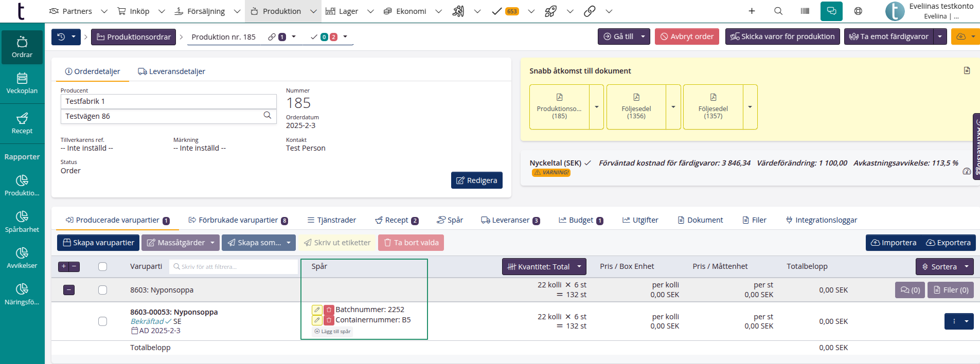980x364 pixels.
Task: Select the 8603-00053 Nyponsoppa row checkbox
Action: click(x=103, y=321)
